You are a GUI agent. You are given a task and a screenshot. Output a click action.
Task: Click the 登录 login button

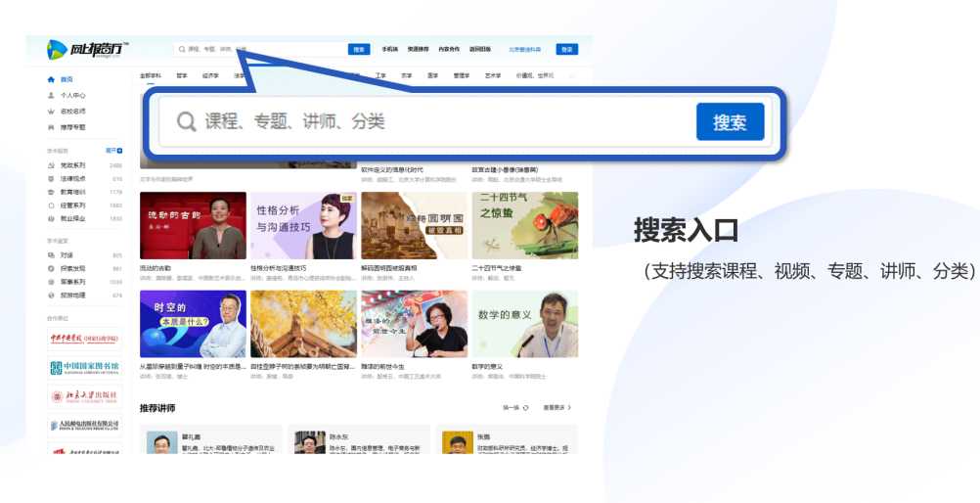pyautogui.click(x=566, y=49)
